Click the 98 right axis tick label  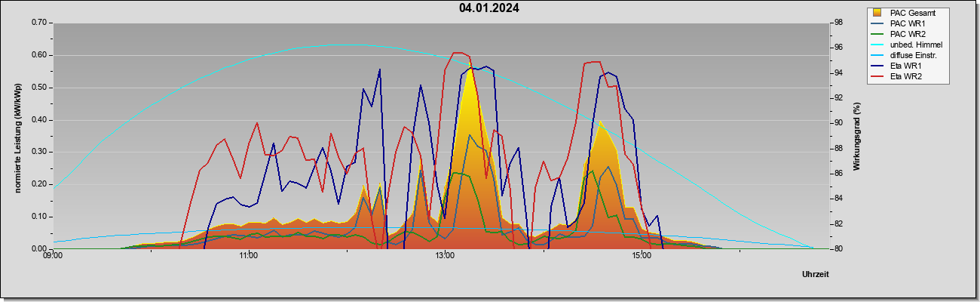pos(827,23)
